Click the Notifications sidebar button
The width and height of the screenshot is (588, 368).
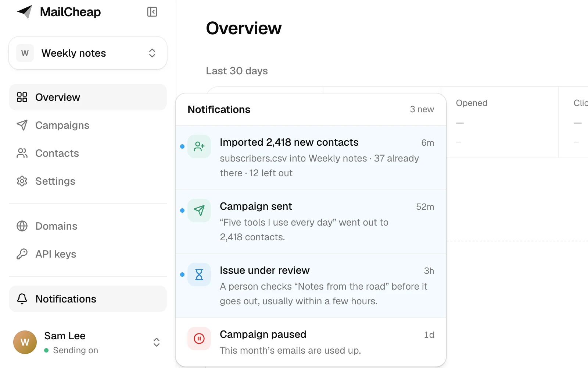tap(88, 299)
